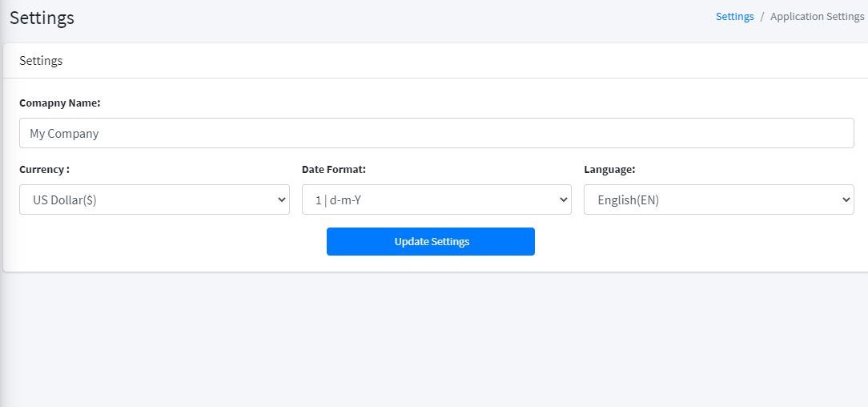Click the Company Name text input field
Viewport: 868px width, 407px height.
[436, 133]
